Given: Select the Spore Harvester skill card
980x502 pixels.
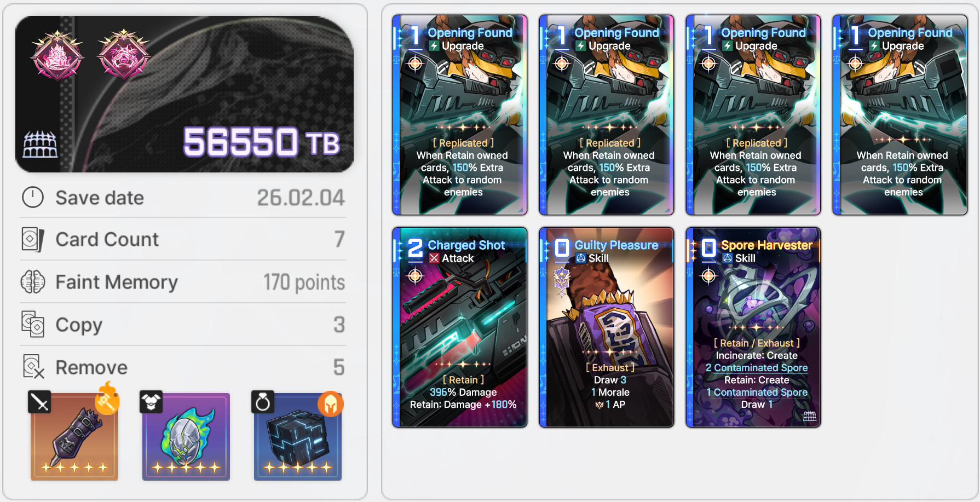Looking at the screenshot, I should coord(753,327).
